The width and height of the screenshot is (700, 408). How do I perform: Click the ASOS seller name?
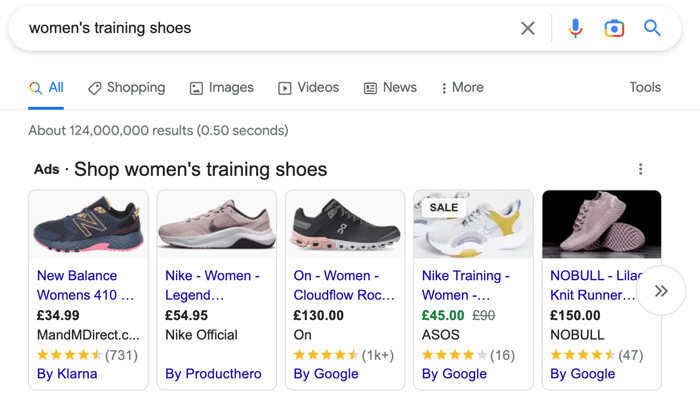point(441,335)
